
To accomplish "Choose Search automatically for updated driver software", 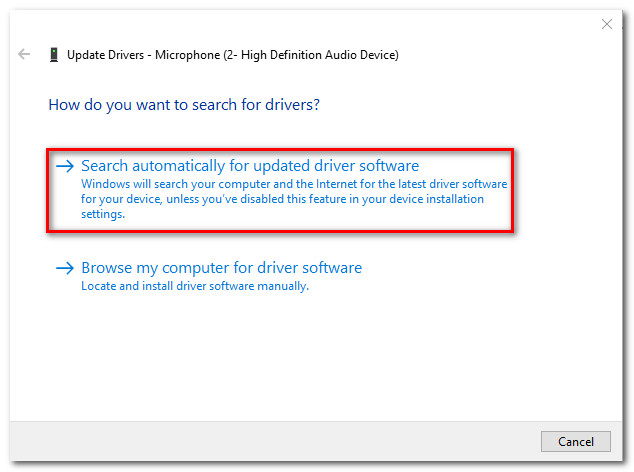I will click(280, 190).
